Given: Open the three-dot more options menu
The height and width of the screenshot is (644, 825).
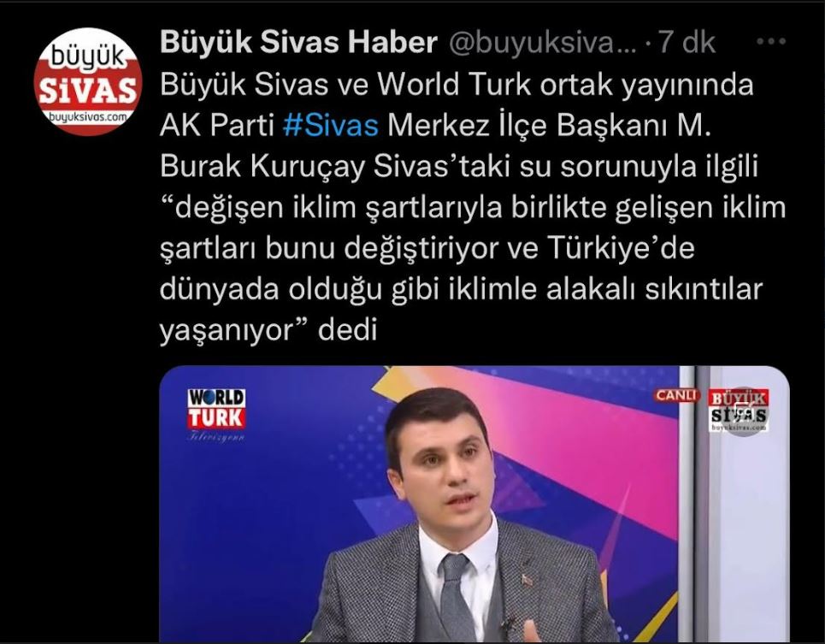Looking at the screenshot, I should tap(771, 42).
